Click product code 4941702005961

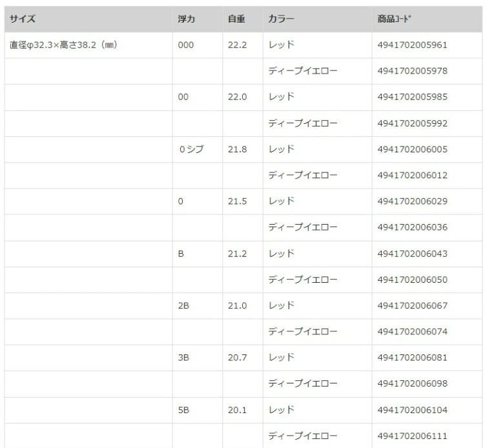pos(412,45)
